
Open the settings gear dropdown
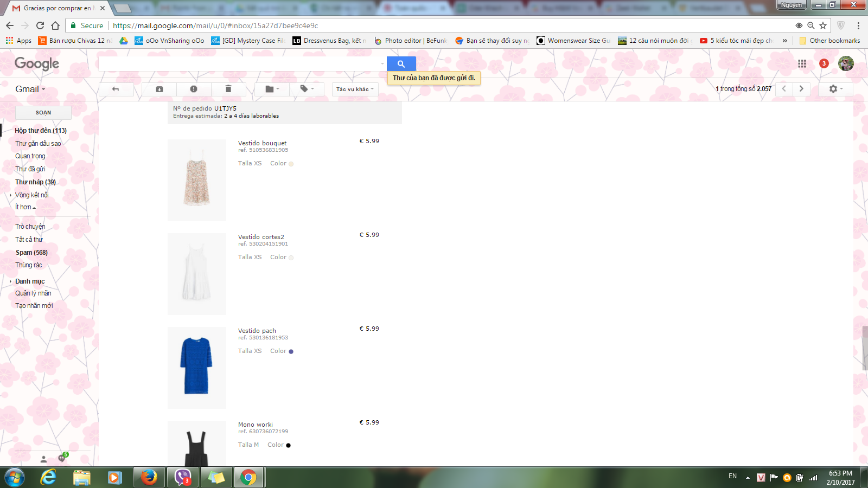835,89
